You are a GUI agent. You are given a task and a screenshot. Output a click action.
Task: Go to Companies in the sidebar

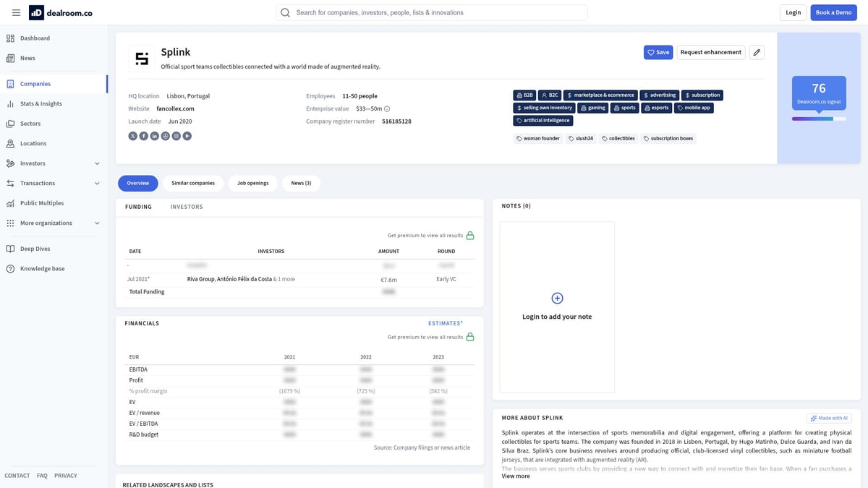pyautogui.click(x=35, y=84)
